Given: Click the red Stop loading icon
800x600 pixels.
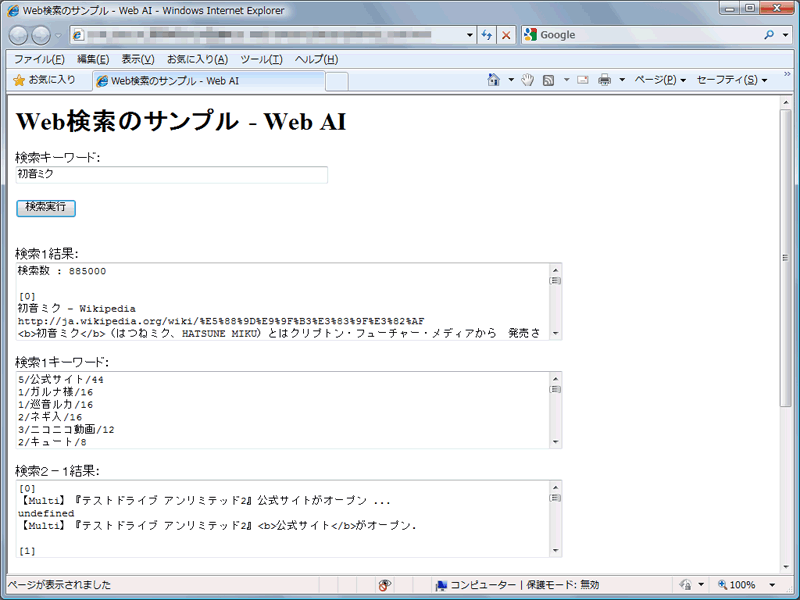Looking at the screenshot, I should (x=506, y=35).
